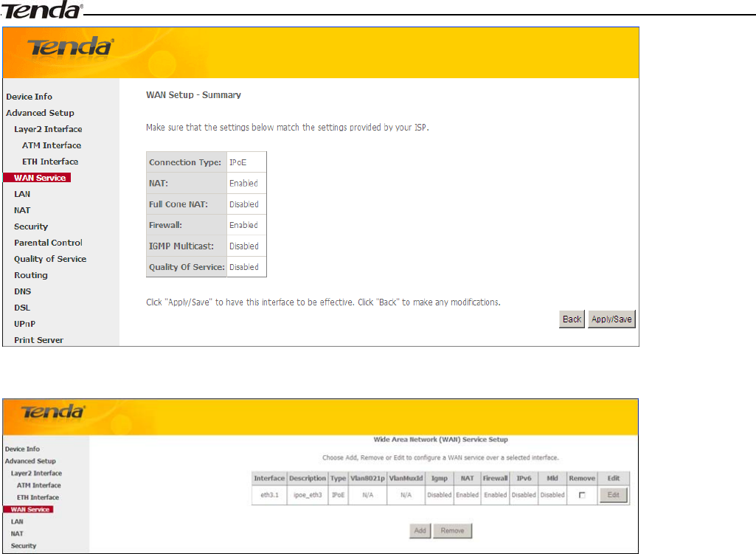
Task: Open NAT in lower sidebar
Action: pyautogui.click(x=17, y=534)
